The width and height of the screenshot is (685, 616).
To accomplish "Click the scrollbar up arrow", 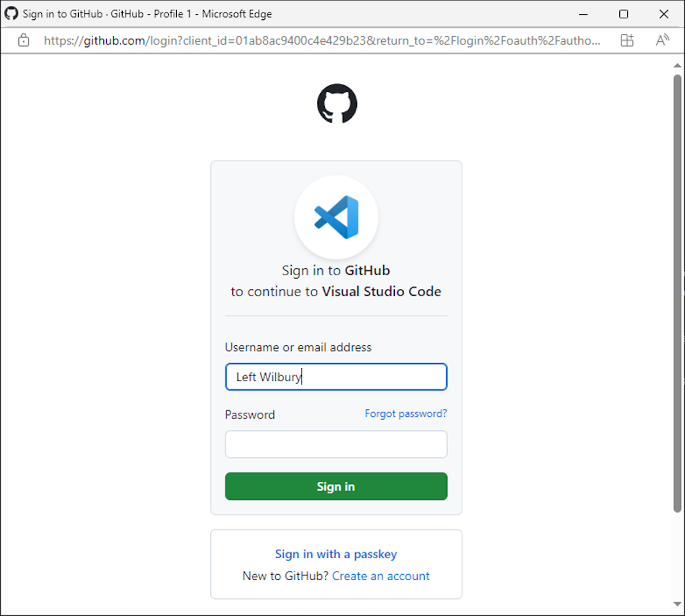I will click(677, 65).
